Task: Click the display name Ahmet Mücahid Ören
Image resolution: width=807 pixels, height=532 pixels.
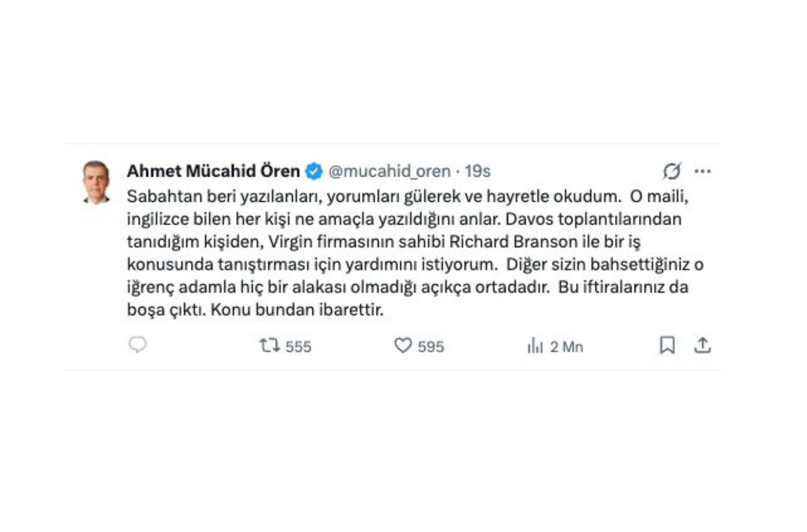Action: click(x=213, y=172)
